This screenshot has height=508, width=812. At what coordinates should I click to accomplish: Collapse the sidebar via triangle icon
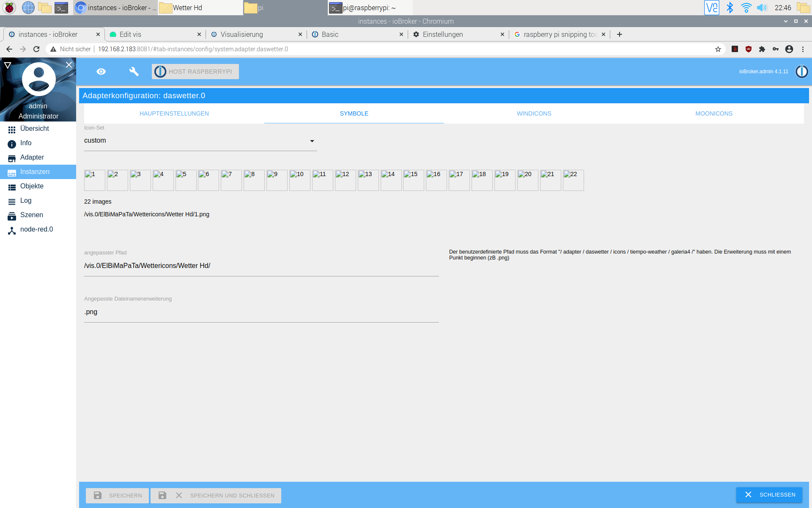point(8,65)
